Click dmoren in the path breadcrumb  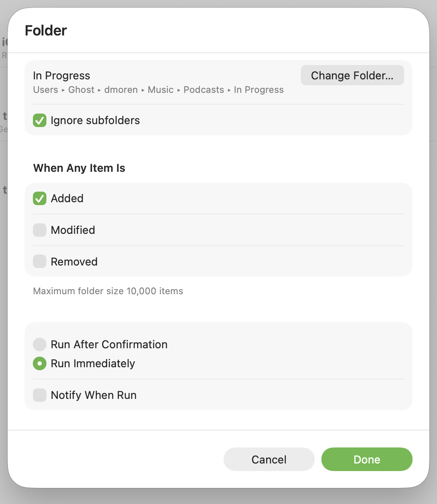click(121, 90)
